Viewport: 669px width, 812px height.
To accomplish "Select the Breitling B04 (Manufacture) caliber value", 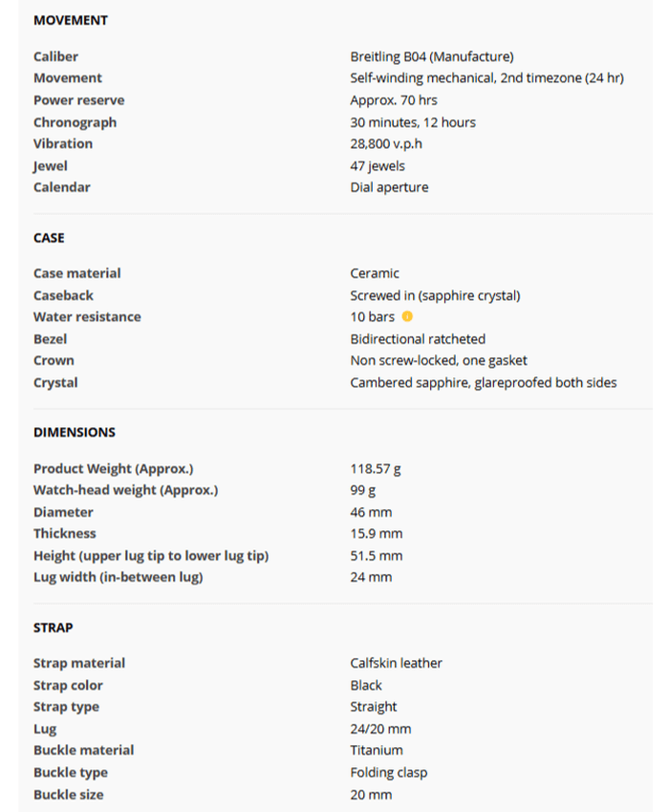I will pyautogui.click(x=432, y=56).
